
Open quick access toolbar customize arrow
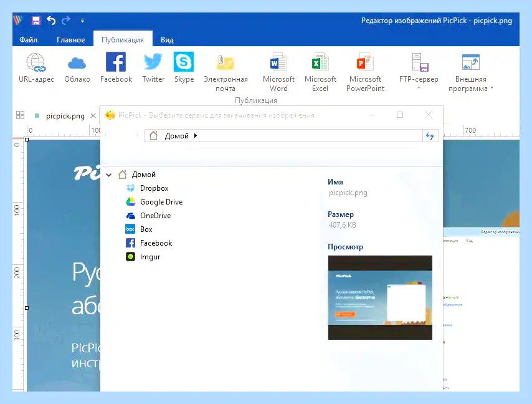click(82, 21)
